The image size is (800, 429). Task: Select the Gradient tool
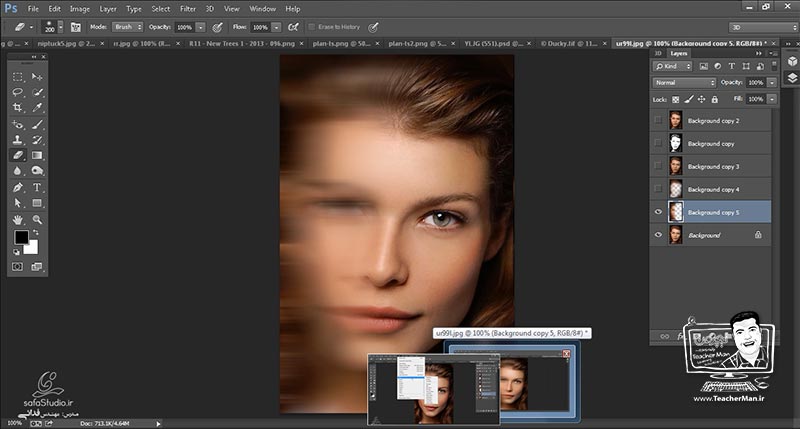pos(37,155)
